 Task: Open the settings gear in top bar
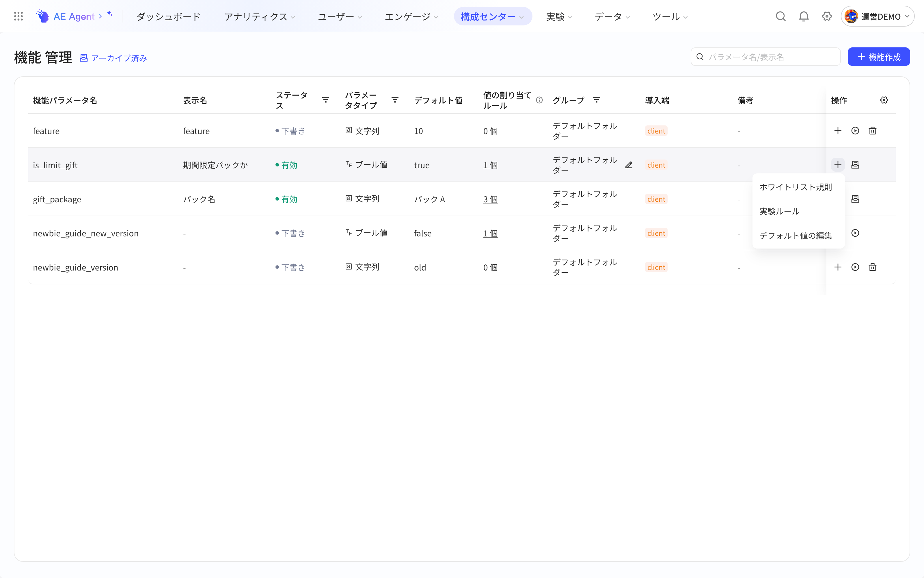click(x=827, y=16)
